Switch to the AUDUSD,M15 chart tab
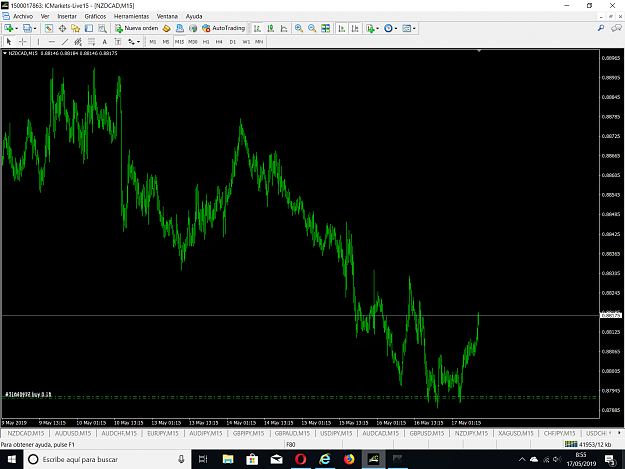 73,433
